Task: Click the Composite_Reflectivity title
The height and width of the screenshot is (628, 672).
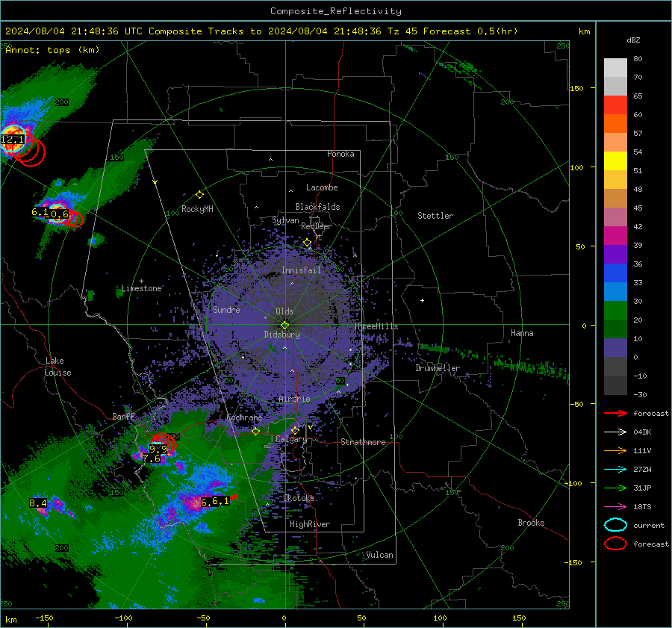Action: 335,11
